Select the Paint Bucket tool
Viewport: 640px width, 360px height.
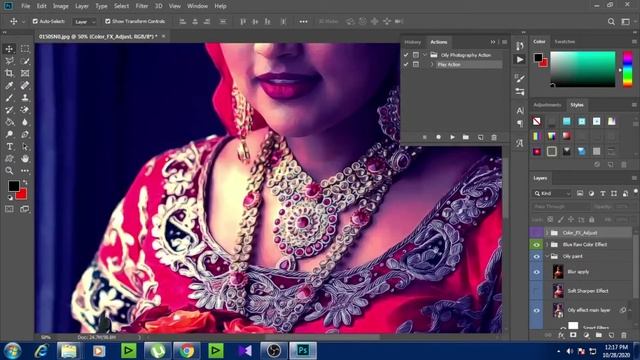point(9,122)
